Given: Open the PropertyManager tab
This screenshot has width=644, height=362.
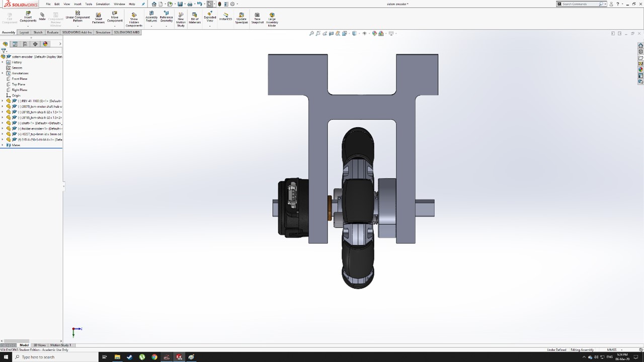Looking at the screenshot, I should [15, 44].
